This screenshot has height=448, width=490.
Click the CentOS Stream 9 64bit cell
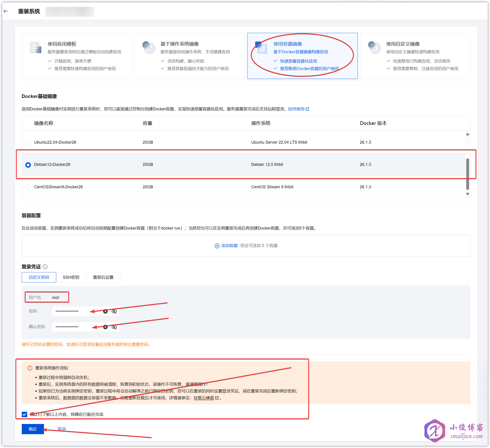point(272,187)
